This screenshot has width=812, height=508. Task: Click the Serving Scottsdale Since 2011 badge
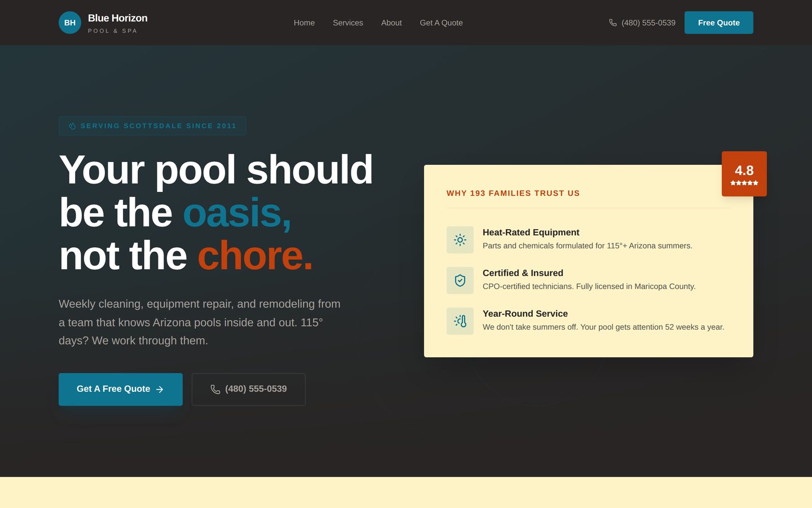152,126
